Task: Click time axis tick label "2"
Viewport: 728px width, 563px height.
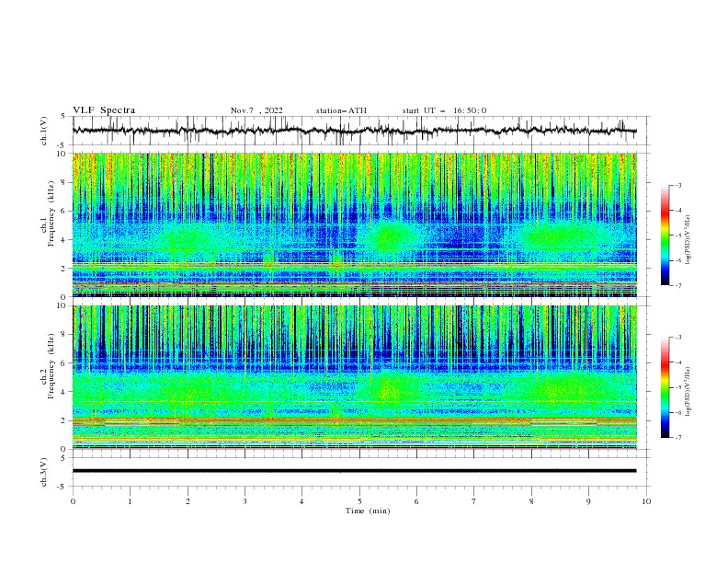Action: [x=188, y=501]
